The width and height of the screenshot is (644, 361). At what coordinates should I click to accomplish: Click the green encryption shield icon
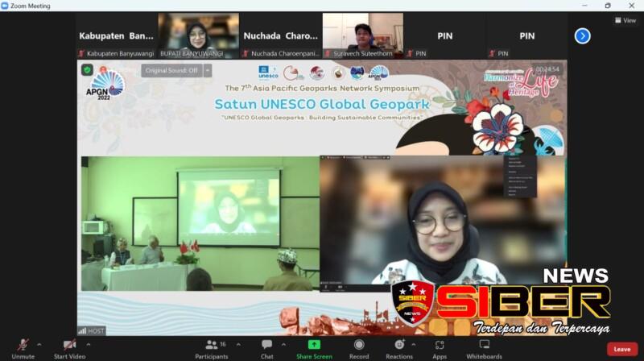[87, 70]
